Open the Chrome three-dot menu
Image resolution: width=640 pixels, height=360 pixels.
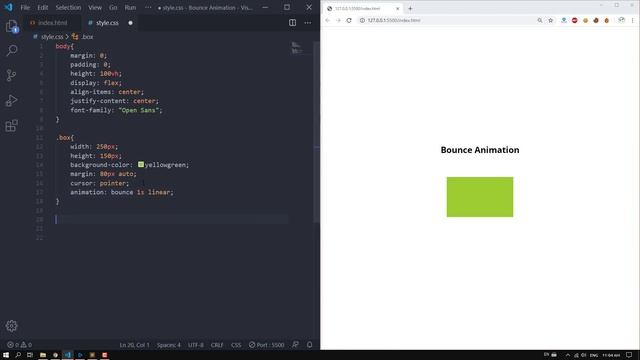pos(633,20)
